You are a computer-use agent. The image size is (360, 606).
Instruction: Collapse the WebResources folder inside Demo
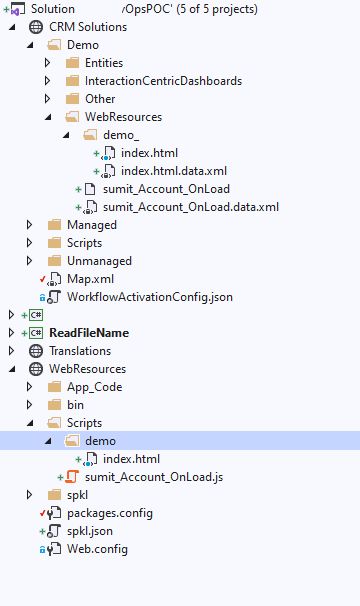tap(48, 117)
